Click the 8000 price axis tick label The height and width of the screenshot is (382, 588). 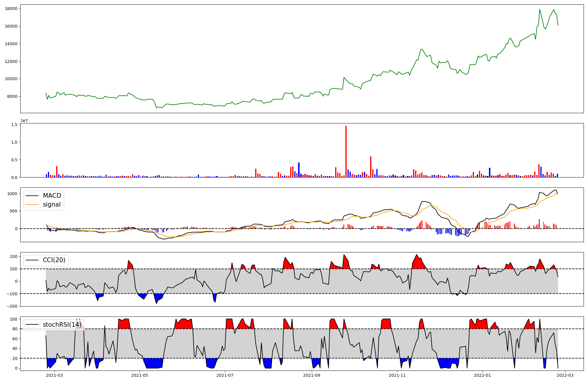click(x=12, y=96)
